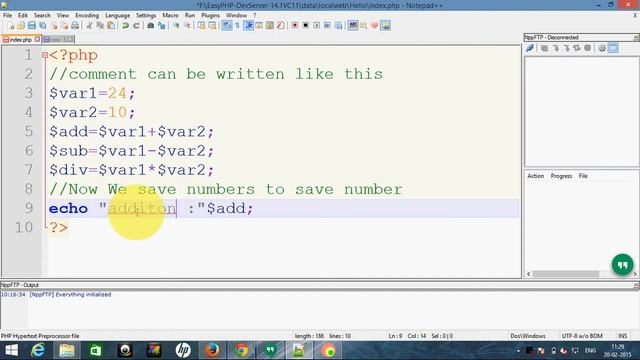Open the Run menu
The width and height of the screenshot is (640, 360).
190,15
